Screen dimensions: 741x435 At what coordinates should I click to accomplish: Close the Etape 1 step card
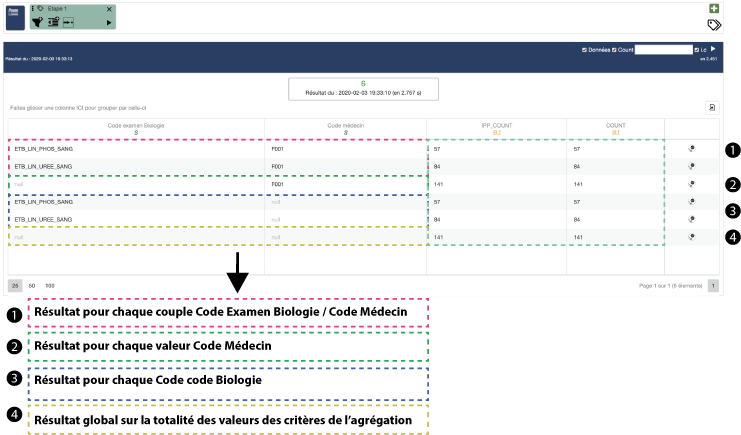109,9
